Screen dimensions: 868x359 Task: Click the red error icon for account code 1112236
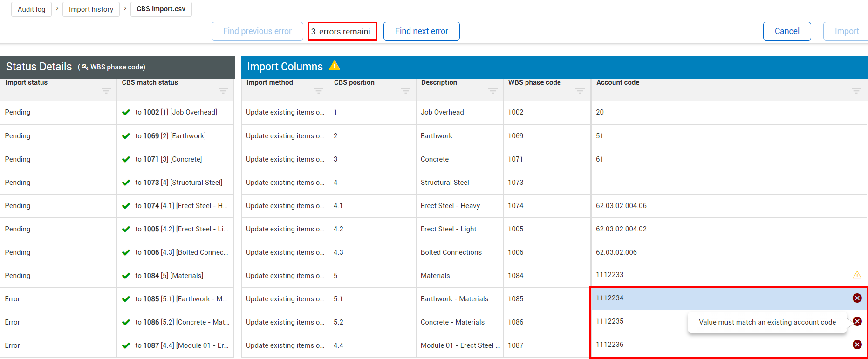(x=857, y=345)
